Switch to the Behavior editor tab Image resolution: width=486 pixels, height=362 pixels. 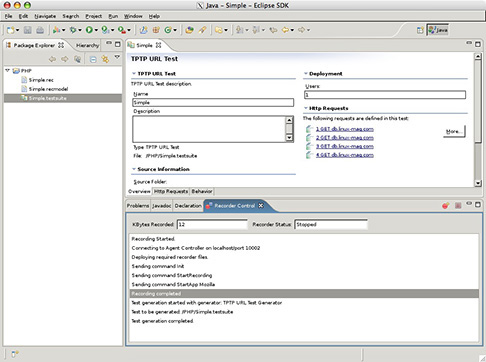click(202, 191)
